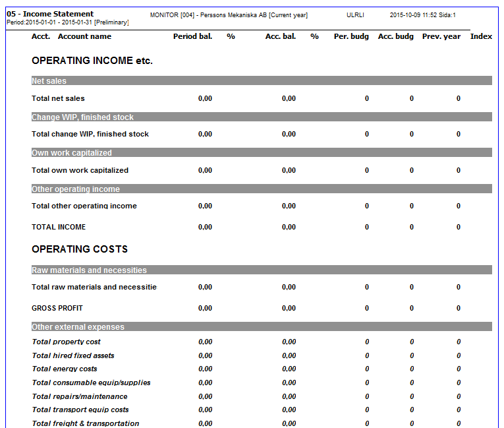Select the 'Change WIP, finished stock' header bar
This screenshot has height=428, width=504.
[x=262, y=117]
